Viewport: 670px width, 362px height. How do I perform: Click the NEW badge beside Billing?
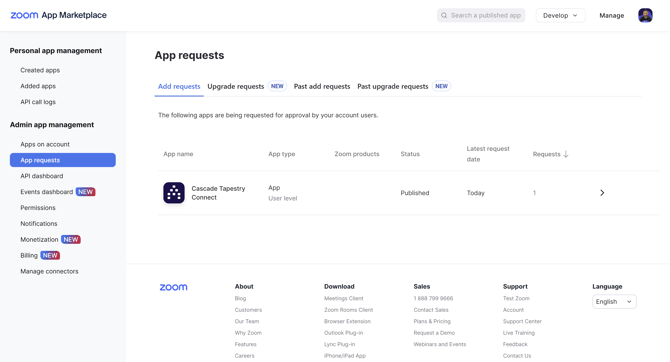50,255
